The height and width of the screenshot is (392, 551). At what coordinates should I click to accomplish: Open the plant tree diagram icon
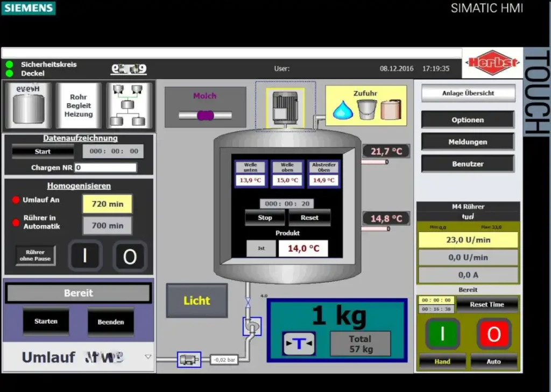pos(129,105)
